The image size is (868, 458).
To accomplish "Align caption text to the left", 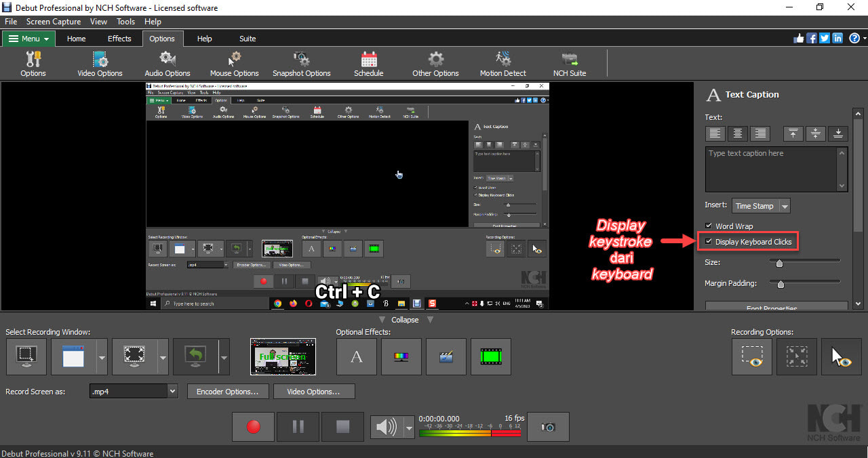I will click(x=715, y=133).
